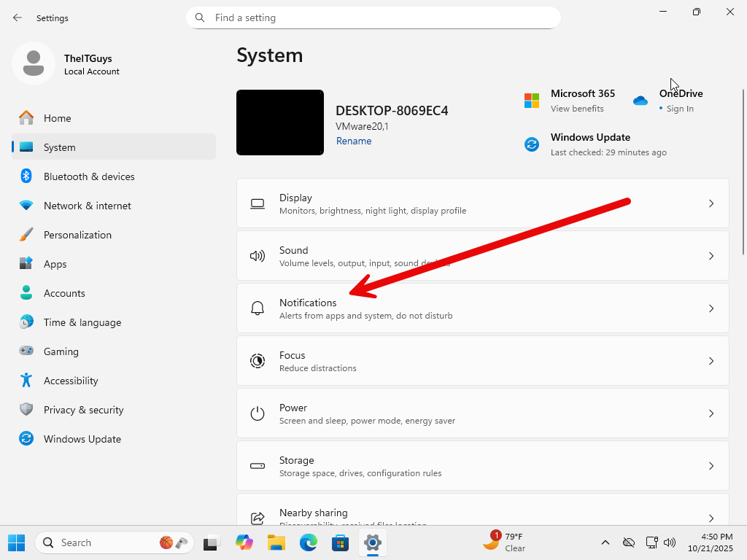Click the Notifications bell icon
Viewport: 747px width, 560px height.
click(258, 308)
